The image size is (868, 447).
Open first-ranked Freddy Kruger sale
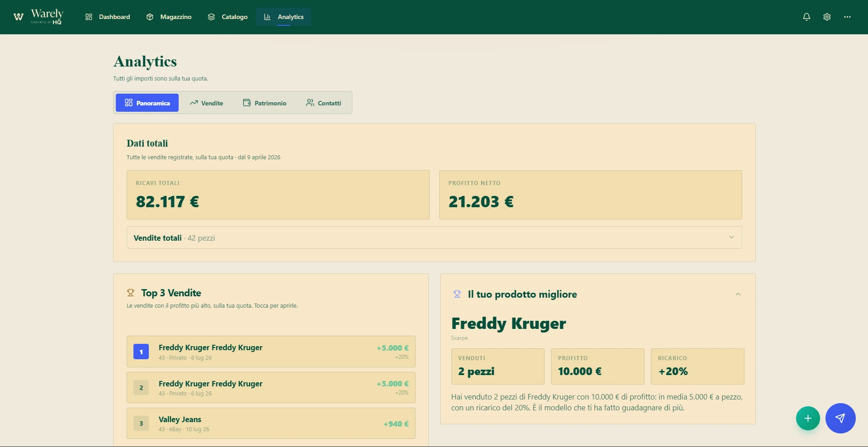[x=271, y=352]
